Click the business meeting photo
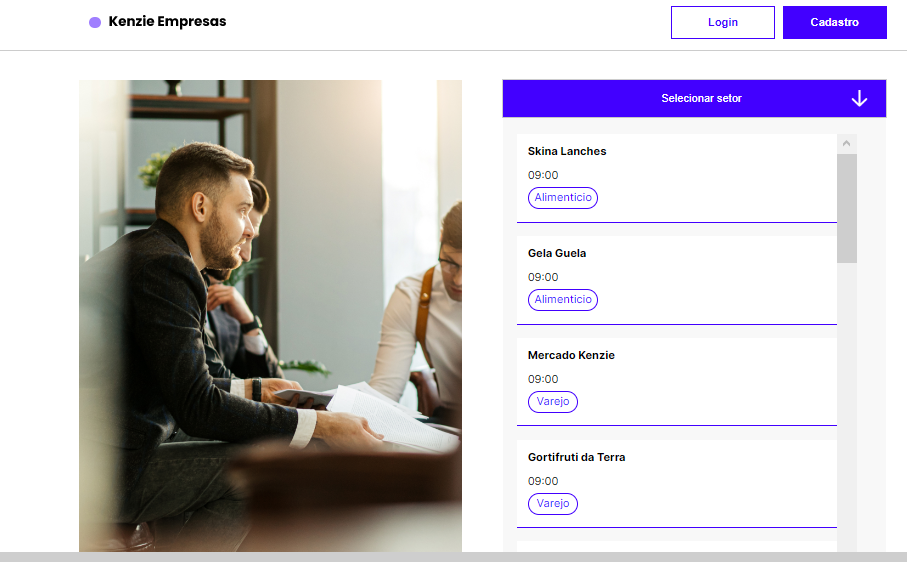 point(270,316)
